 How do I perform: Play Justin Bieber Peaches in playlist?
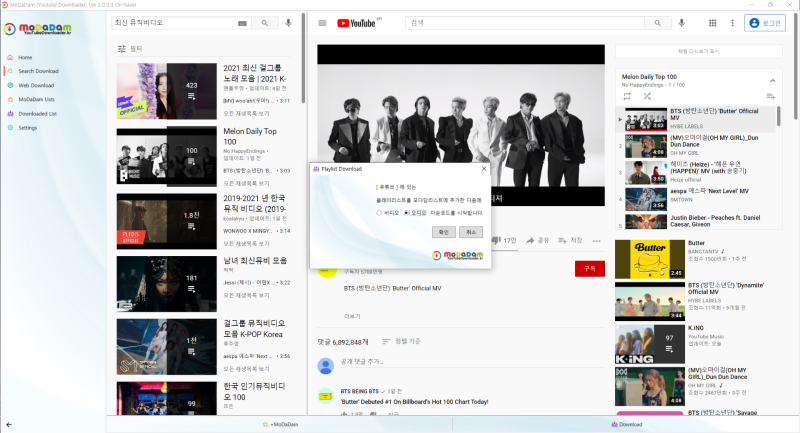695,221
